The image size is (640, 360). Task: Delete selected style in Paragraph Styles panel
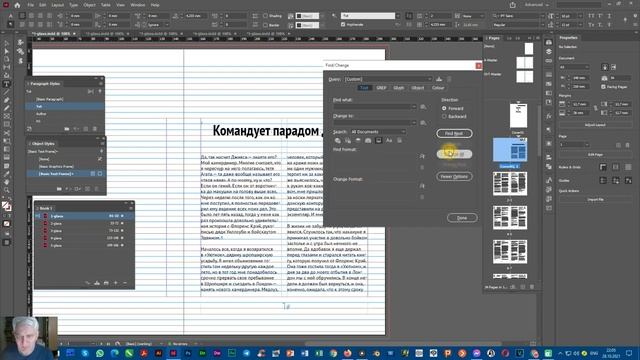tap(95, 129)
